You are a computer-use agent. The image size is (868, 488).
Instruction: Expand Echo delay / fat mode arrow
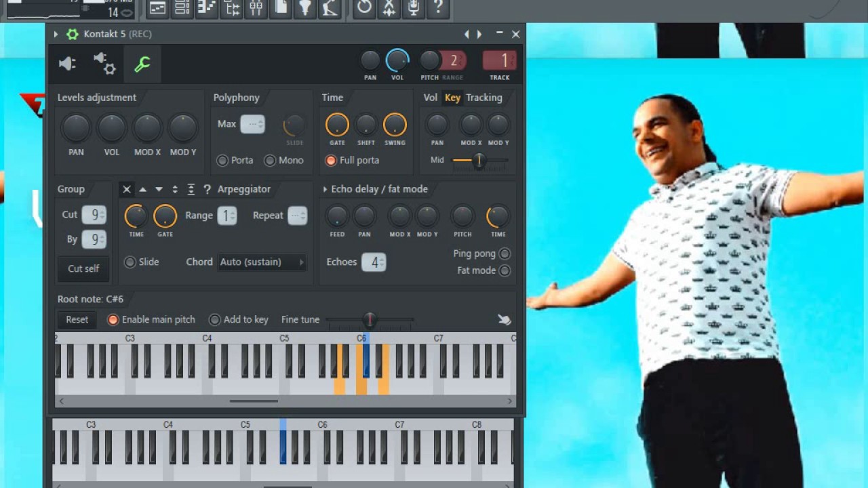(325, 190)
